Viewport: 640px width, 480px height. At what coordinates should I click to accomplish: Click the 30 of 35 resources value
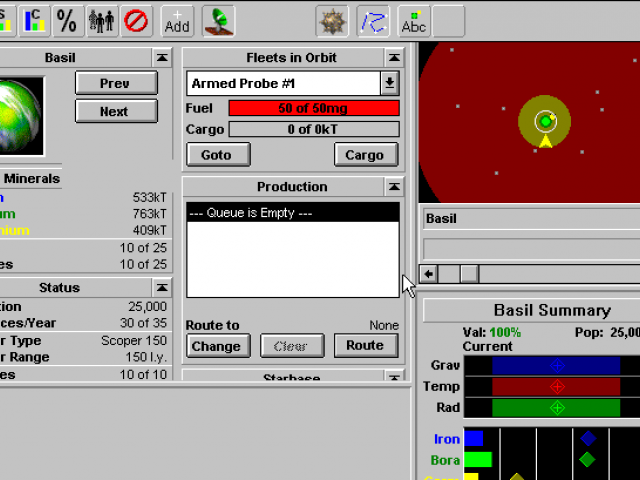pyautogui.click(x=143, y=323)
